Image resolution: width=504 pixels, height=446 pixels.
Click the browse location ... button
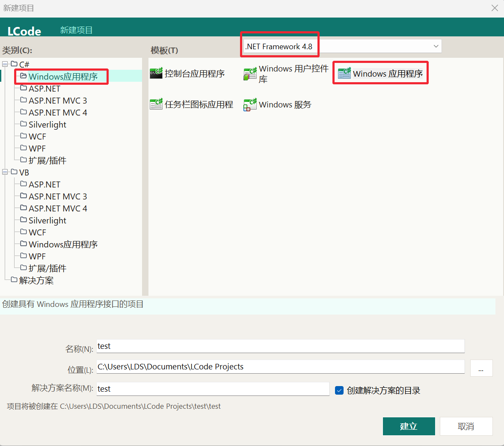(481, 368)
